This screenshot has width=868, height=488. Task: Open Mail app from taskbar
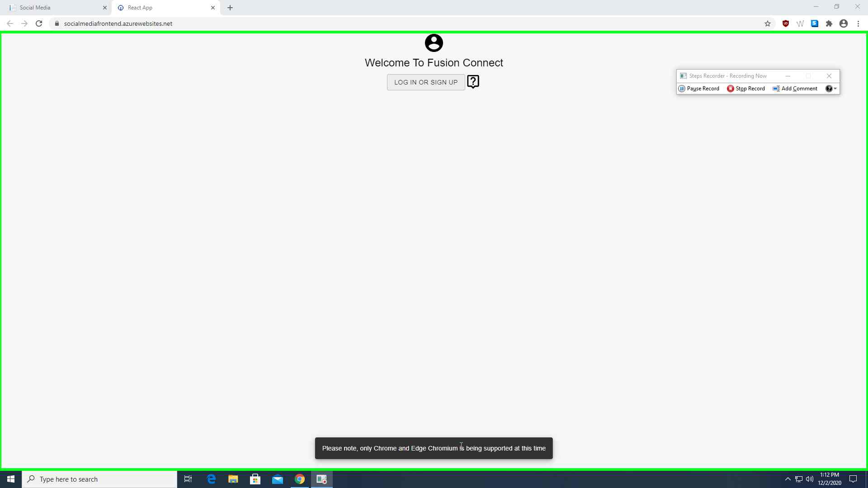coord(278,479)
